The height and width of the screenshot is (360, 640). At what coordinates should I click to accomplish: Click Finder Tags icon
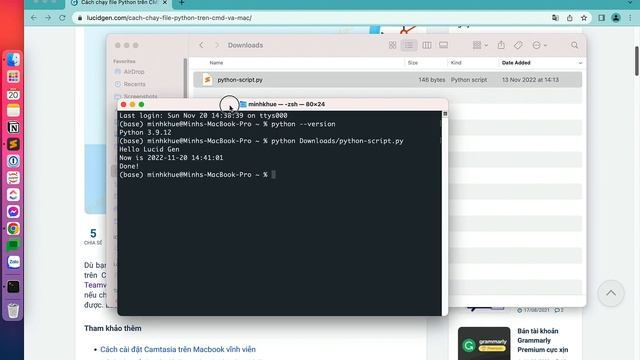tap(518, 45)
